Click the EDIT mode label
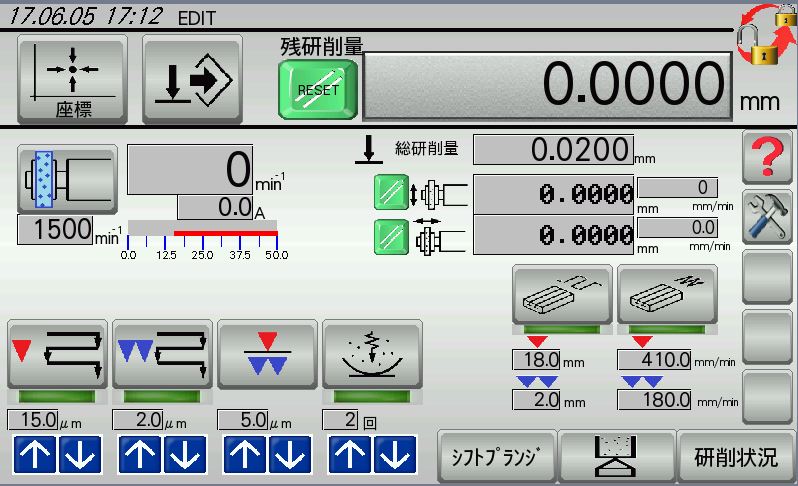Viewport: 798px width, 486px height. coord(196,18)
